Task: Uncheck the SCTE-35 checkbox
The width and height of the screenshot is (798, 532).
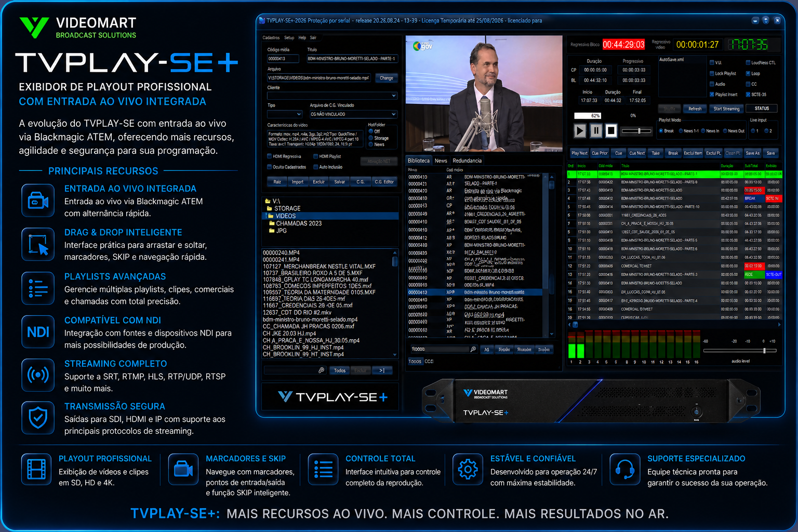Action: 748,95
